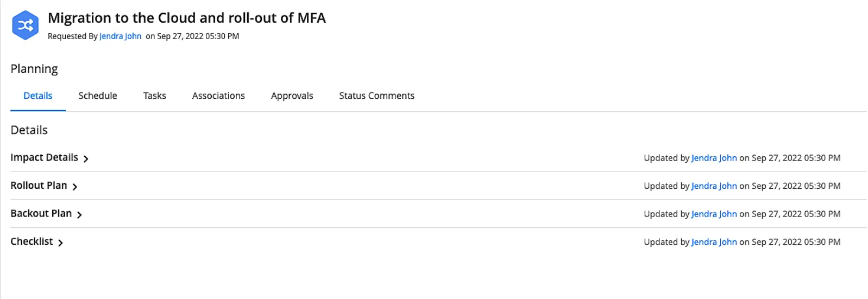Expand the Impact Details chevron arrow
868x299 pixels.
coord(86,158)
